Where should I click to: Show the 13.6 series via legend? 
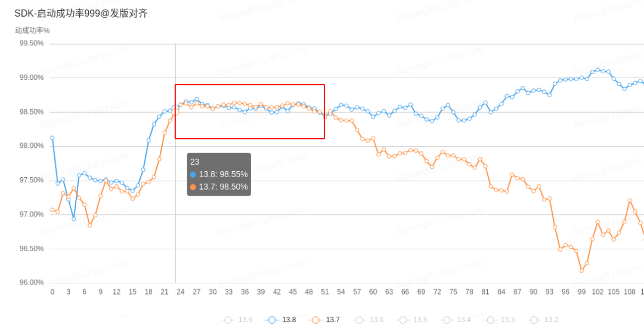(x=368, y=320)
